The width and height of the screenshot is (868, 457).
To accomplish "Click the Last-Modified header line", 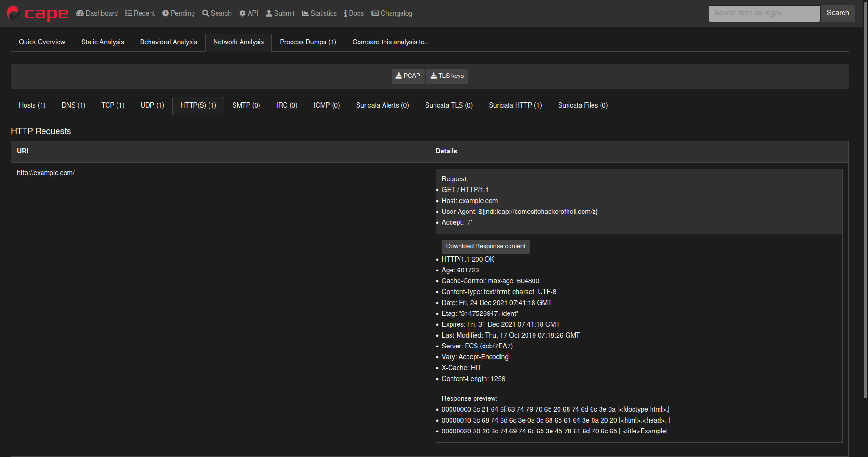I will (511, 335).
